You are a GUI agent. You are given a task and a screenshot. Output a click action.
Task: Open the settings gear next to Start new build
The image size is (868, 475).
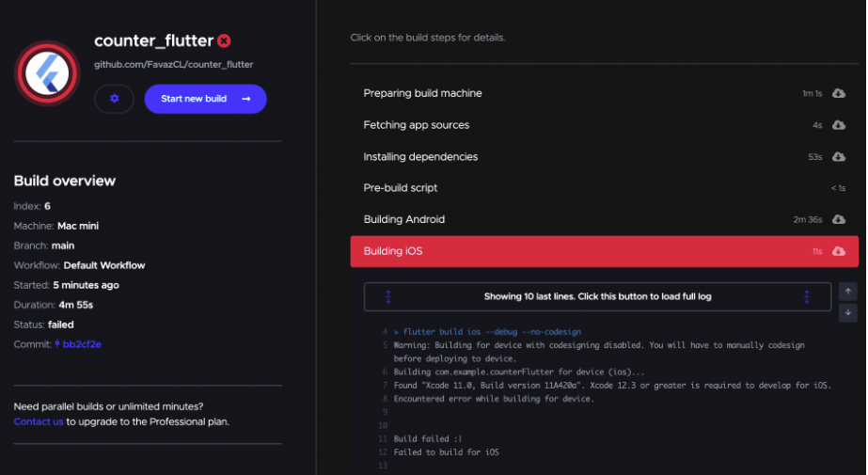114,99
